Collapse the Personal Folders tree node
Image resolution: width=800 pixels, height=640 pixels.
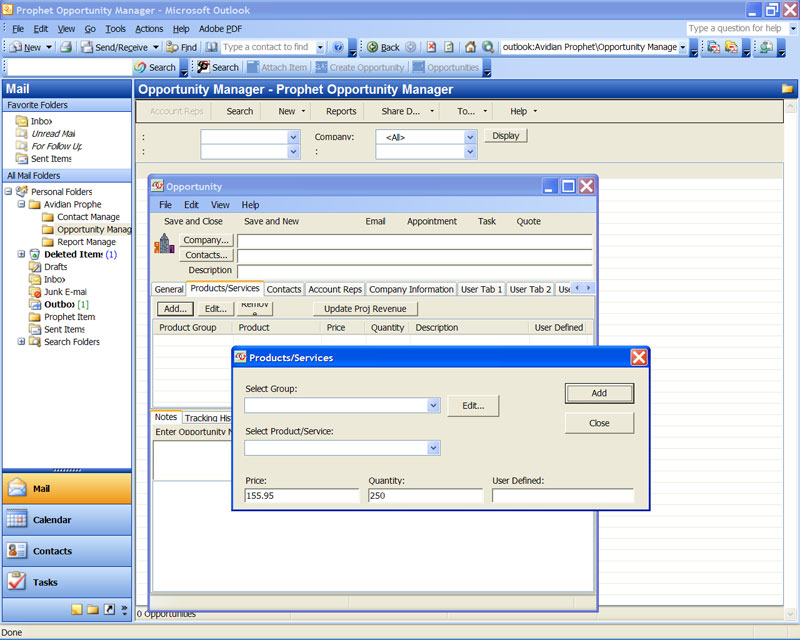click(8, 191)
